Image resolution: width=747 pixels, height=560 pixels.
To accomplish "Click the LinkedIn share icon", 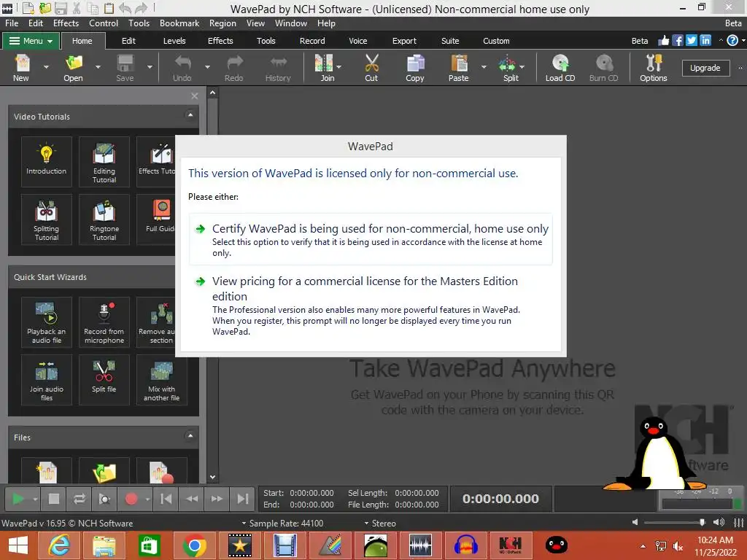I will [x=705, y=41].
